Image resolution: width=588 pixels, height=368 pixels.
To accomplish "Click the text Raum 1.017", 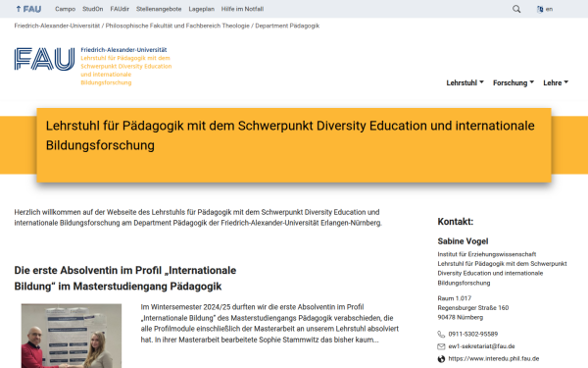I will pos(454,298).
